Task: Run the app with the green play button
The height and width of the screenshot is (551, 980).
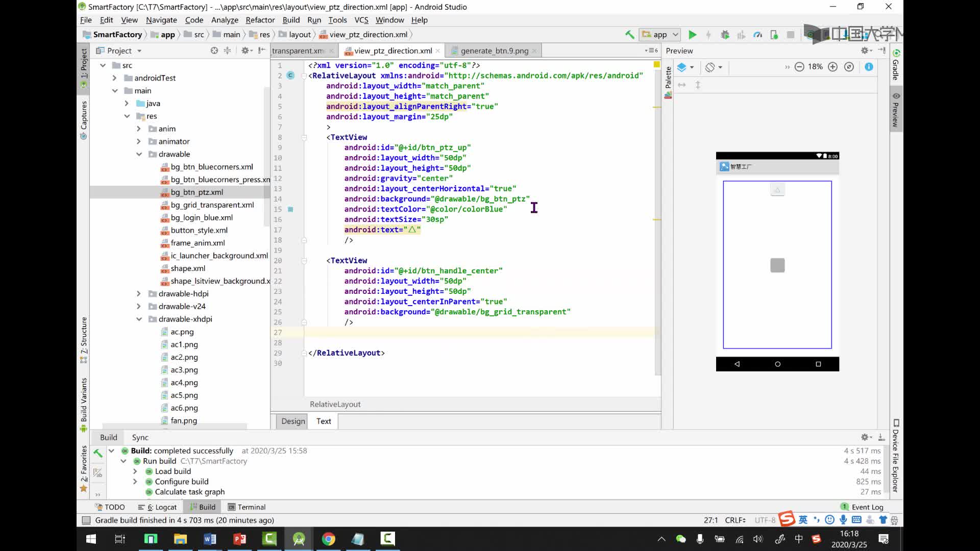Action: point(692,35)
